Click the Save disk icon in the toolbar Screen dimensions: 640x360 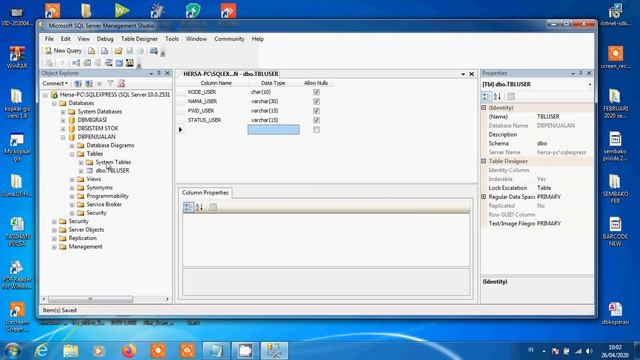pos(129,51)
